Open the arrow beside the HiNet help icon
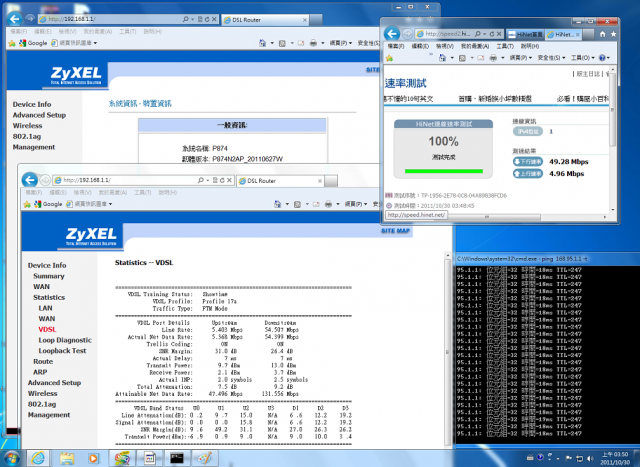This screenshot has height=467, width=640. point(608,58)
